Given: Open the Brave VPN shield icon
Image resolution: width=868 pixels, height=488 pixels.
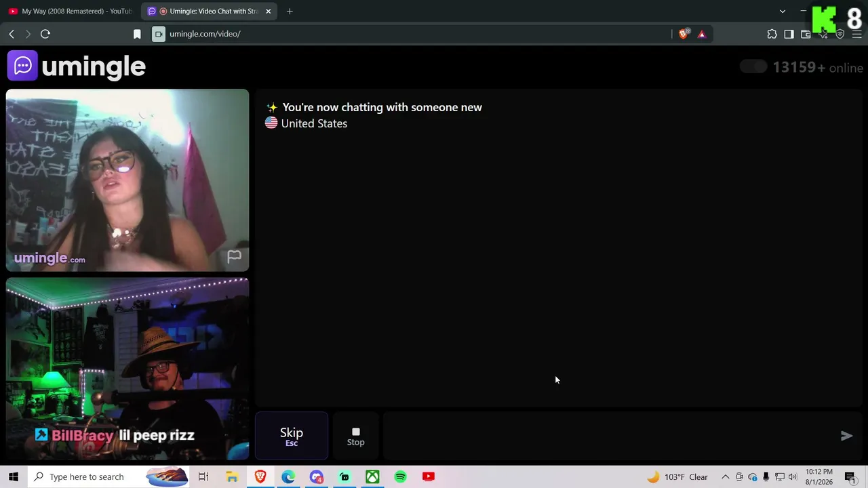Looking at the screenshot, I should [840, 34].
